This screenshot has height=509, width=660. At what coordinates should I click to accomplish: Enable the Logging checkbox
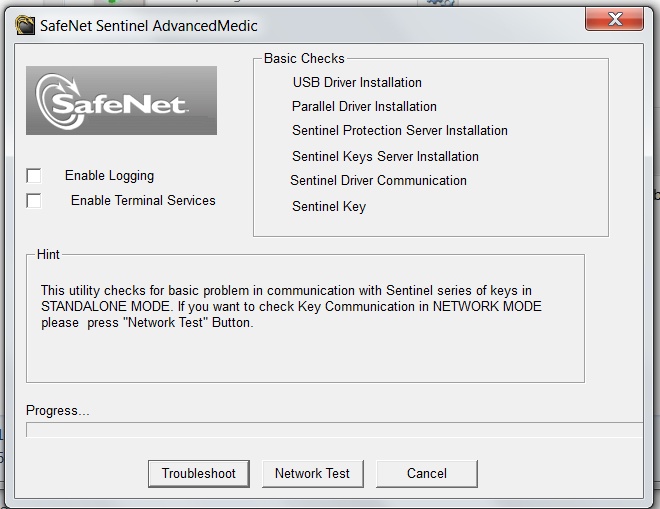(x=34, y=176)
